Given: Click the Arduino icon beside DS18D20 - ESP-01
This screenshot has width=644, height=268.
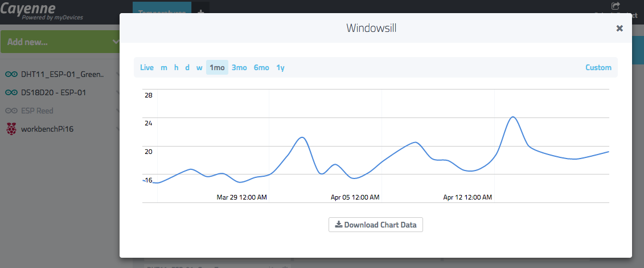Looking at the screenshot, I should 11,92.
